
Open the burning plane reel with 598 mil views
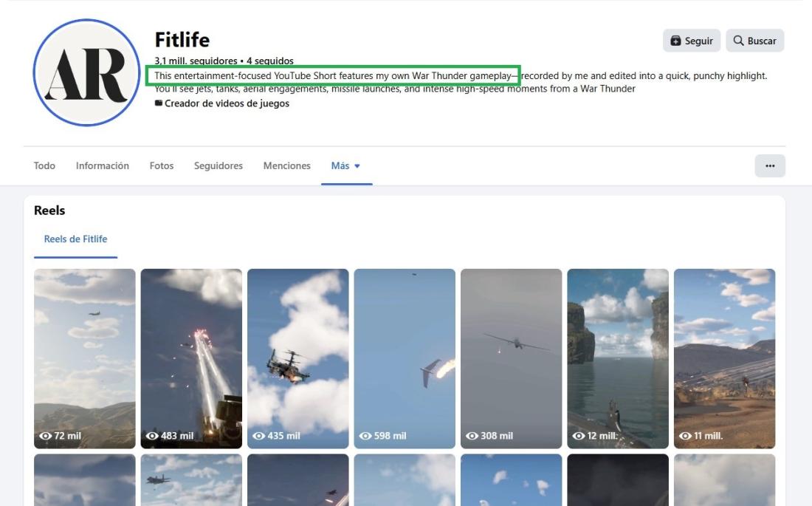pos(405,358)
